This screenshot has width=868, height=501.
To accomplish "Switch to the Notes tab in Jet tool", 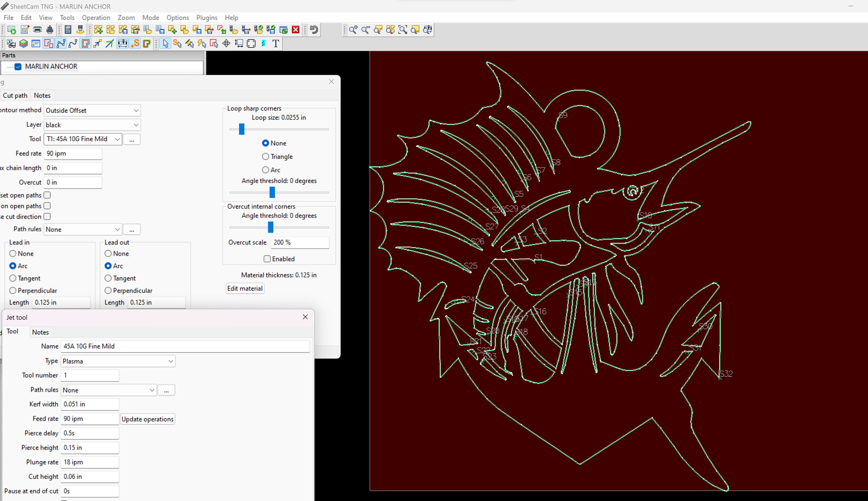I will [x=40, y=332].
